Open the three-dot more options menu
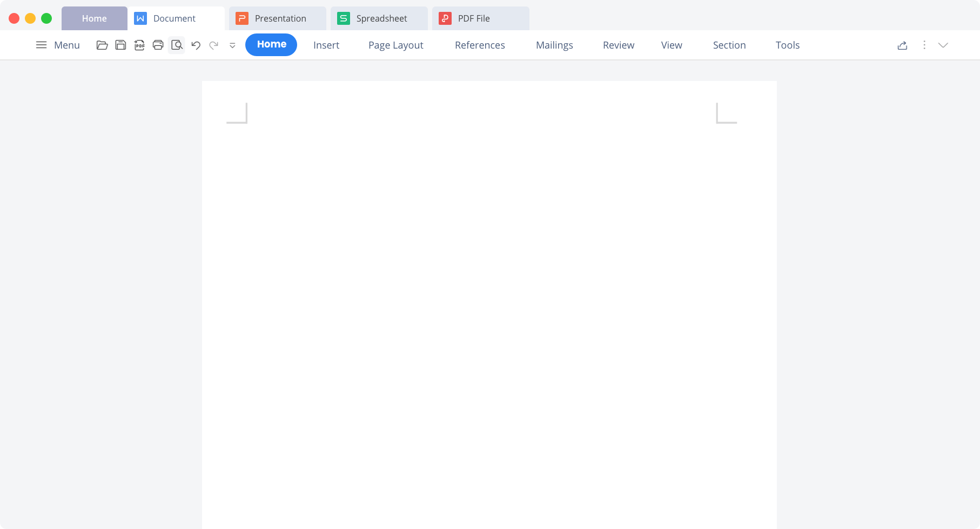 pos(924,45)
